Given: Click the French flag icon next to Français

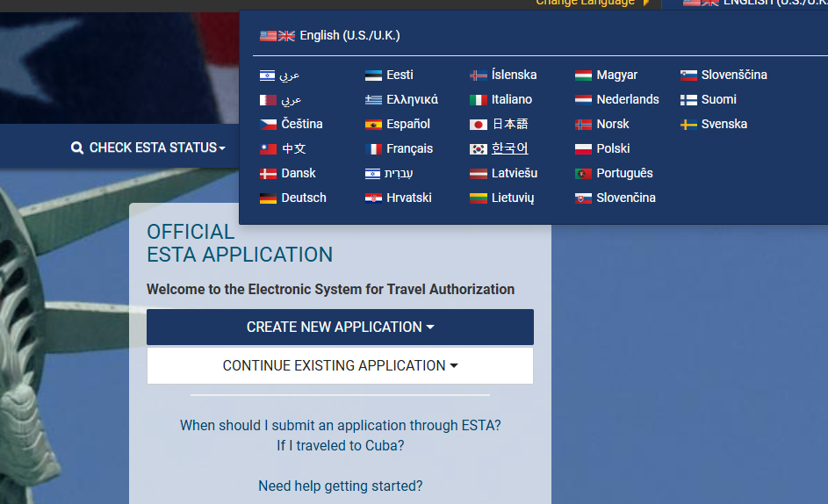Looking at the screenshot, I should point(373,149).
